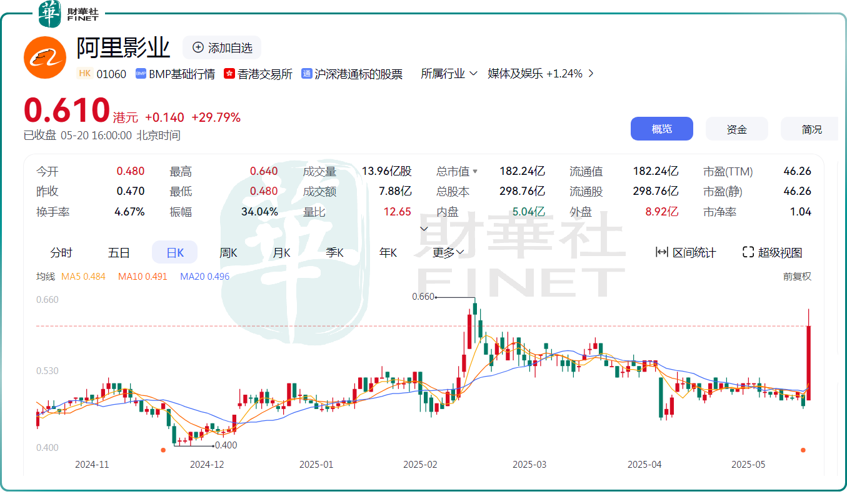Screen dimensions: 847x504
Task: Click the 成交量 value 13.96亿股
Action: click(386, 171)
